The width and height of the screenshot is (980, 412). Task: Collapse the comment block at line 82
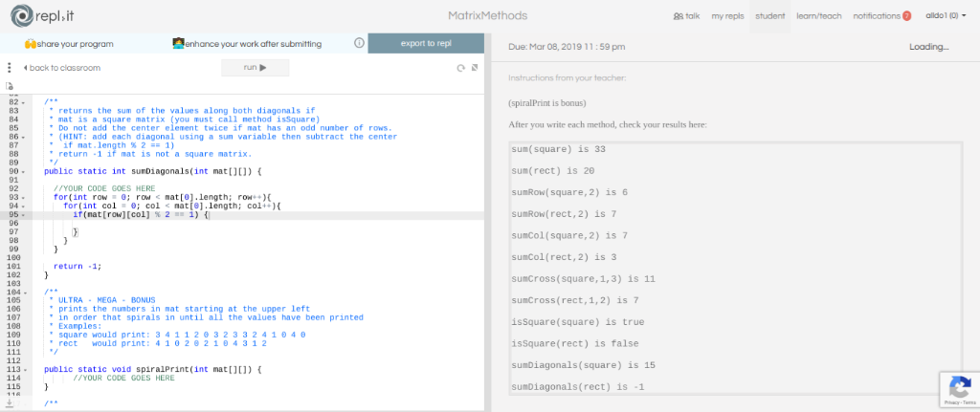click(x=24, y=101)
